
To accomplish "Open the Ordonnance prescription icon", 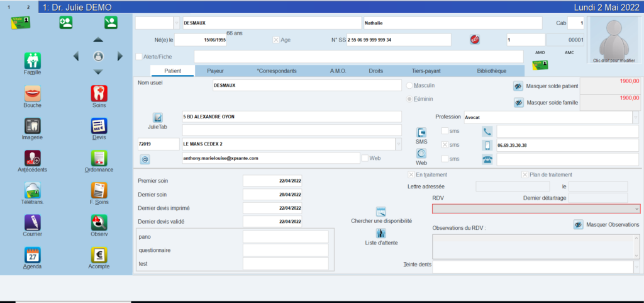I will (99, 158).
